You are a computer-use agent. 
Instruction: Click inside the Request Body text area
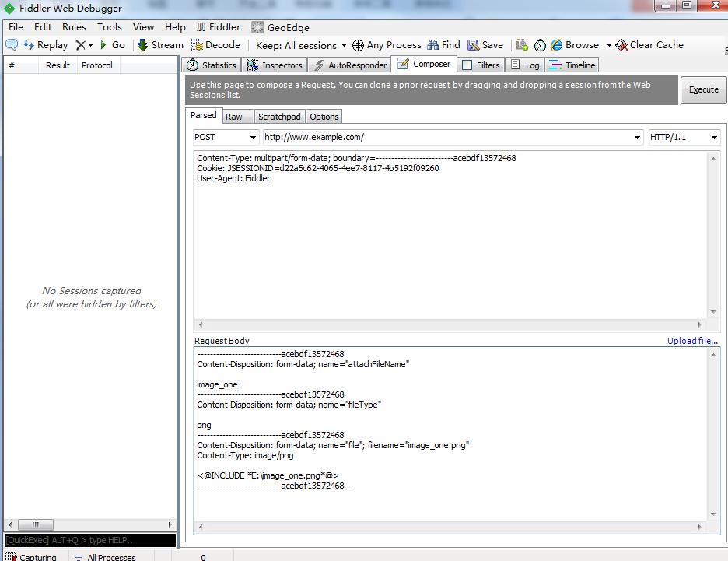click(x=451, y=434)
